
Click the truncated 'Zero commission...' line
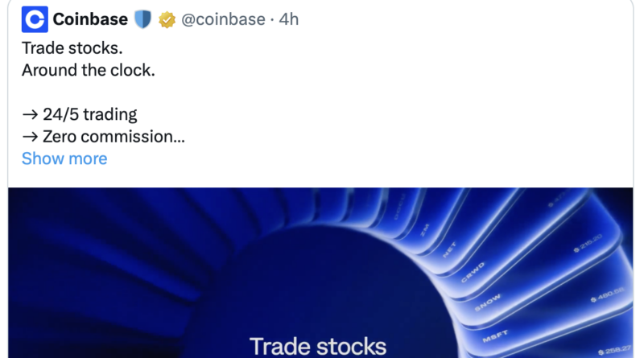[x=103, y=136]
